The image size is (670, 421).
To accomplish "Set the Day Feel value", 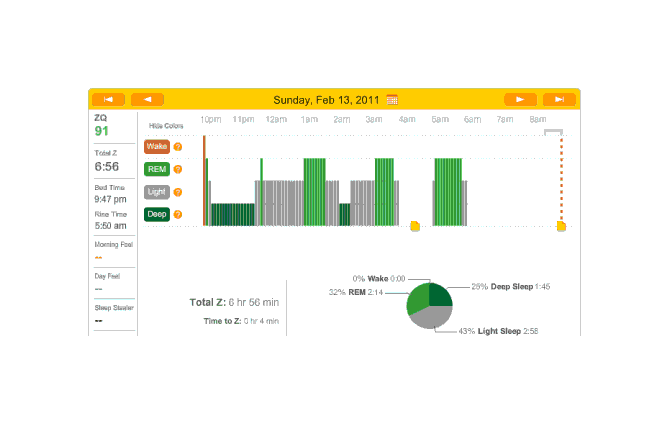I will [99, 289].
